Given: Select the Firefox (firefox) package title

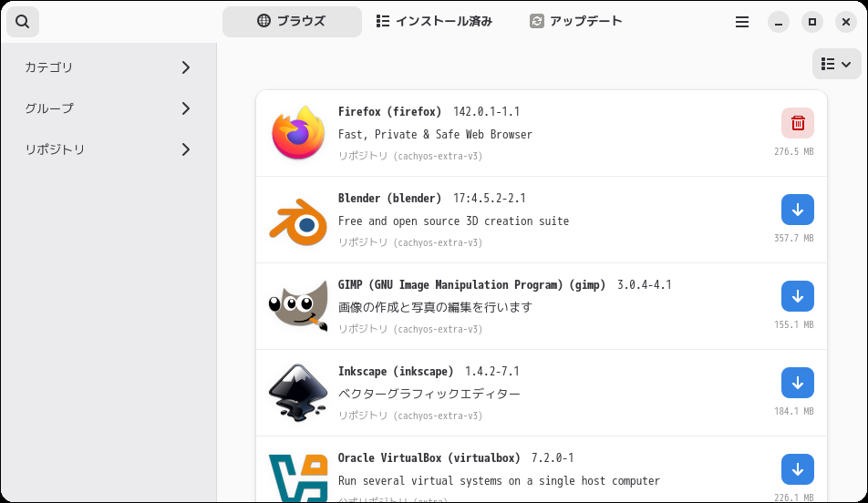Looking at the screenshot, I should point(389,112).
